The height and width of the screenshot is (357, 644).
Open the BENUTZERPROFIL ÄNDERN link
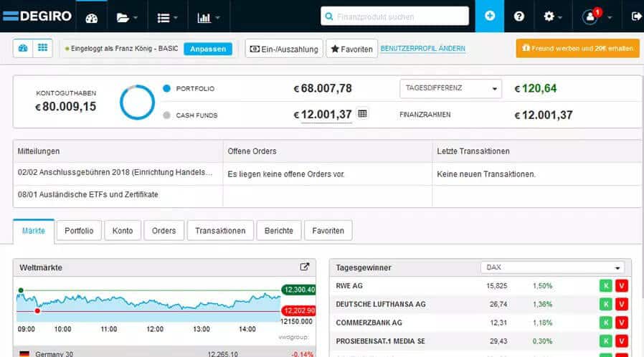click(422, 49)
